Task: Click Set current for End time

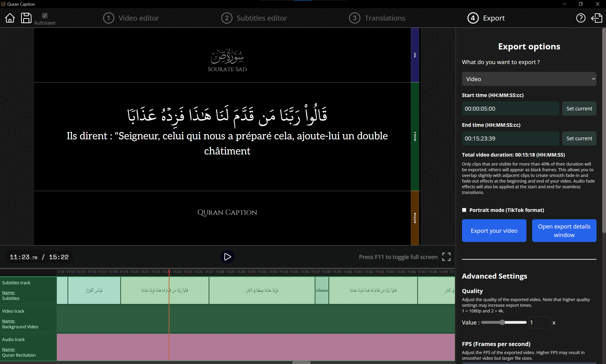Action: [x=579, y=138]
